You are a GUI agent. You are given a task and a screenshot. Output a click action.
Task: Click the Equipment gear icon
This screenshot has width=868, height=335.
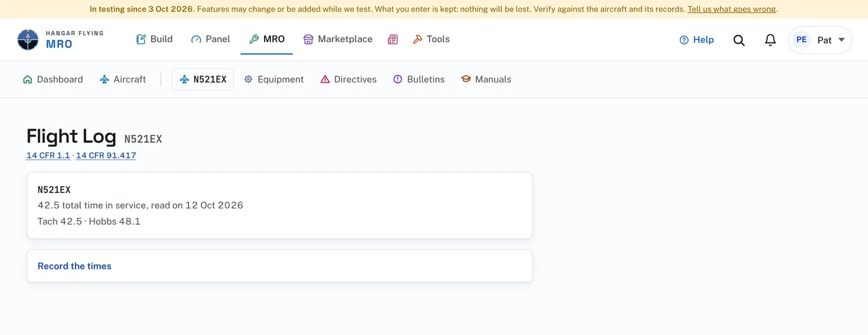coord(248,79)
